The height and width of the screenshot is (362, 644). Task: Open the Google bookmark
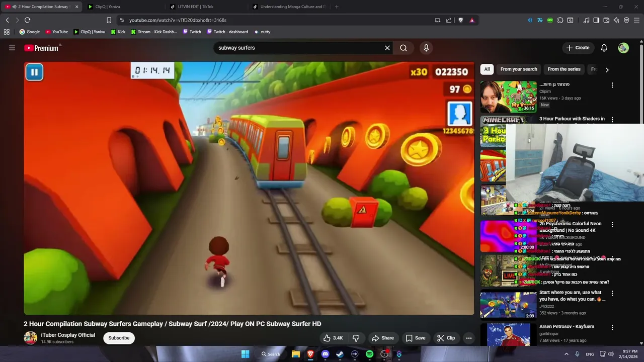[x=29, y=32]
